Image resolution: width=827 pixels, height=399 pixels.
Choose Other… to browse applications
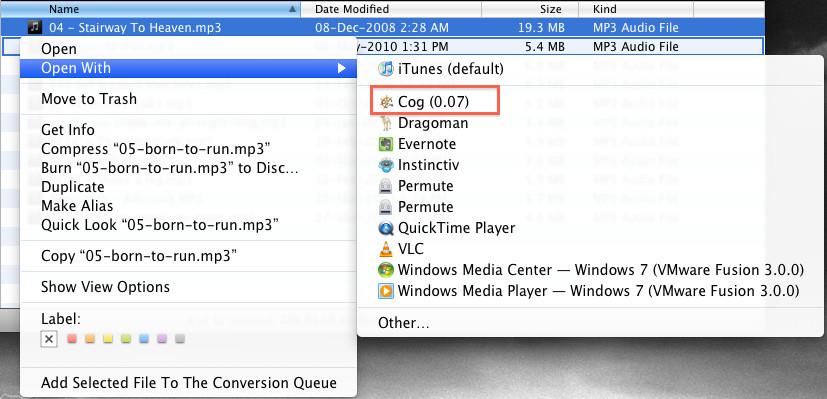(403, 323)
